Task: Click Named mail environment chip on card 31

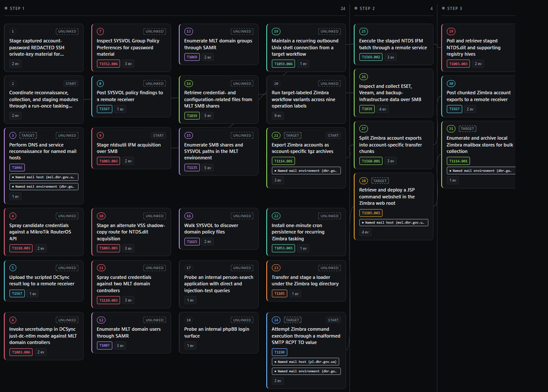Action: 481,171
